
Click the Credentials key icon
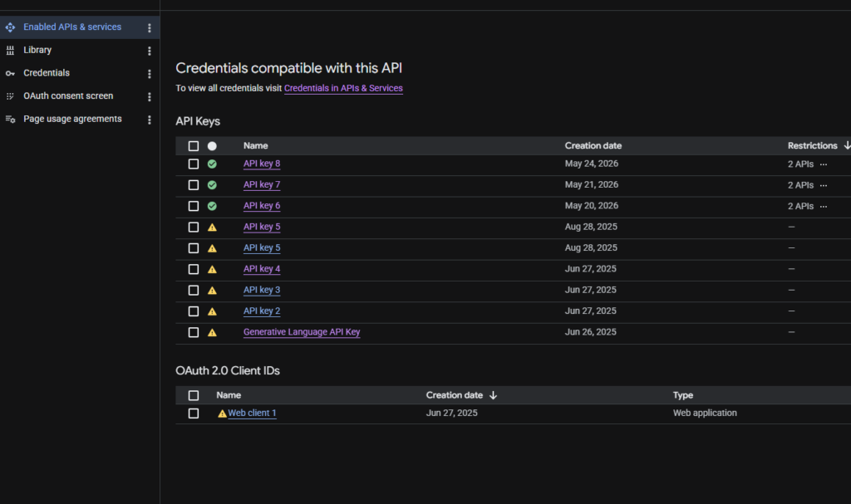click(x=10, y=73)
